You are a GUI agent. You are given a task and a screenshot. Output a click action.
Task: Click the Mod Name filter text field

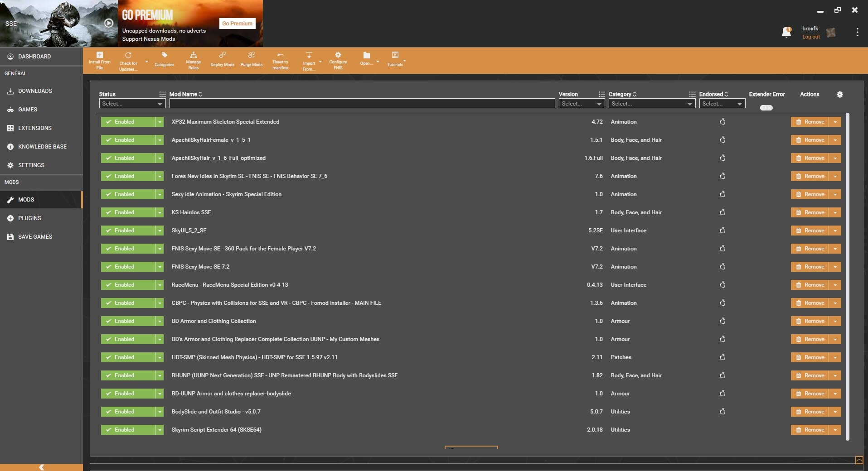point(362,104)
